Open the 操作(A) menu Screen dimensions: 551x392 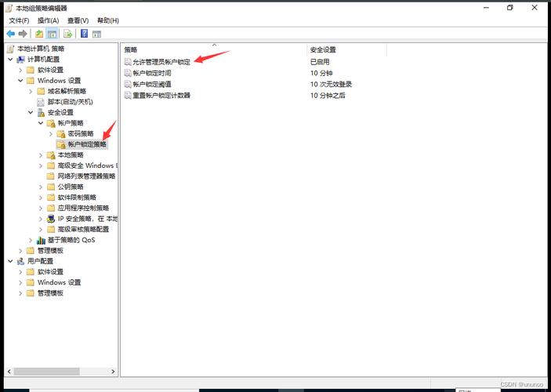pyautogui.click(x=48, y=20)
